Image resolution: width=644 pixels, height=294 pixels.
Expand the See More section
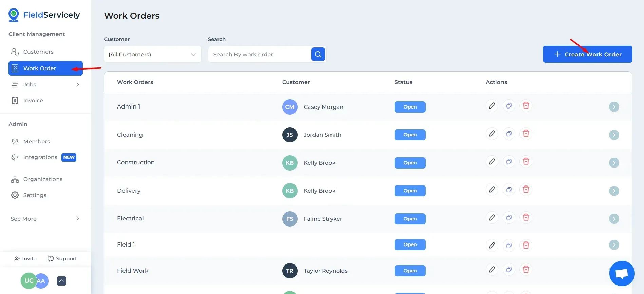click(78, 219)
